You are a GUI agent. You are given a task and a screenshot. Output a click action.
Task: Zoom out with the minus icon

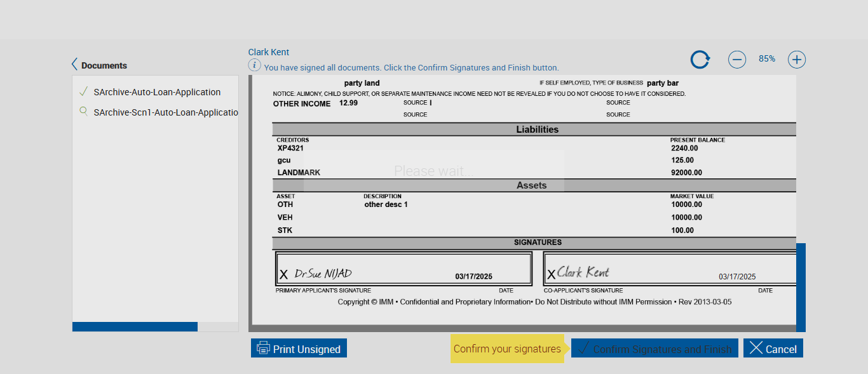[x=737, y=60]
